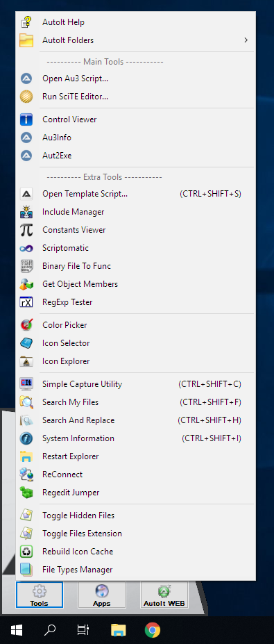
Task: Click the green Regedit Jumper cubes icon
Action: click(x=26, y=493)
